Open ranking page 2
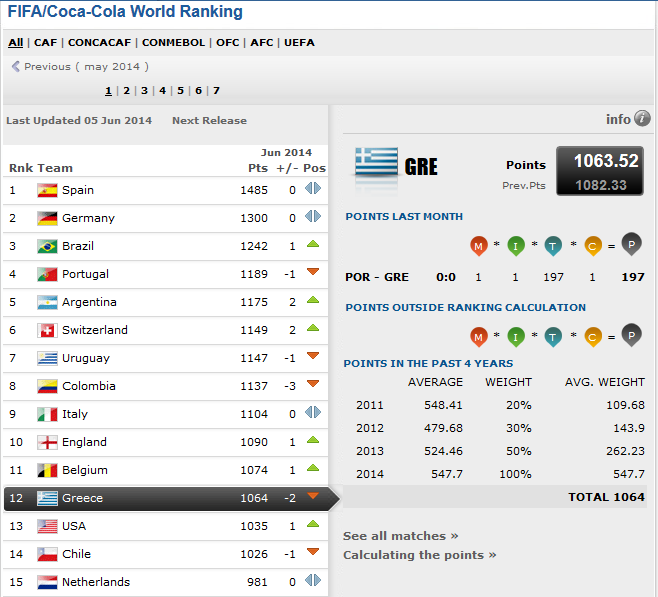The height and width of the screenshot is (597, 658). click(x=126, y=91)
